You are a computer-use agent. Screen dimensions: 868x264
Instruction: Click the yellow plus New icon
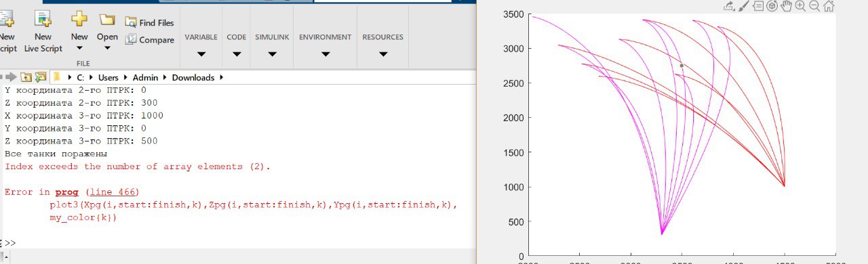click(79, 19)
